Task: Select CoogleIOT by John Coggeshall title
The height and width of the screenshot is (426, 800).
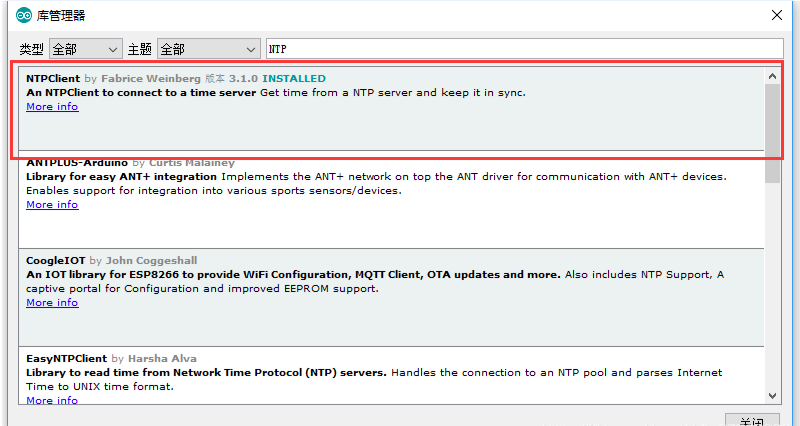Action: (x=112, y=261)
